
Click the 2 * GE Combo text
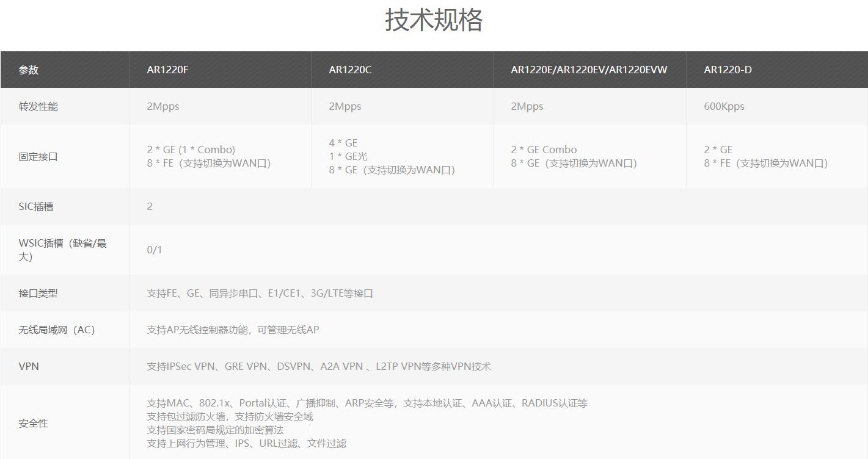(544, 150)
